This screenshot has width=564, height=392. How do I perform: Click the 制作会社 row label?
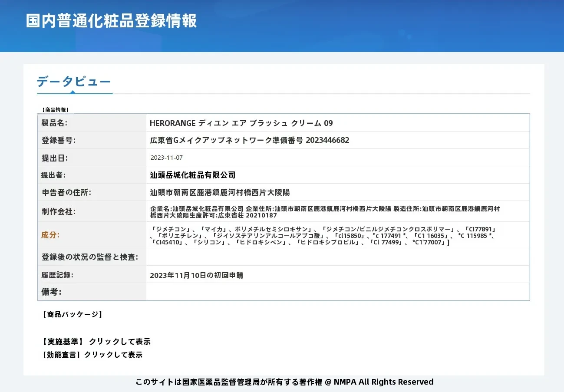(x=59, y=211)
